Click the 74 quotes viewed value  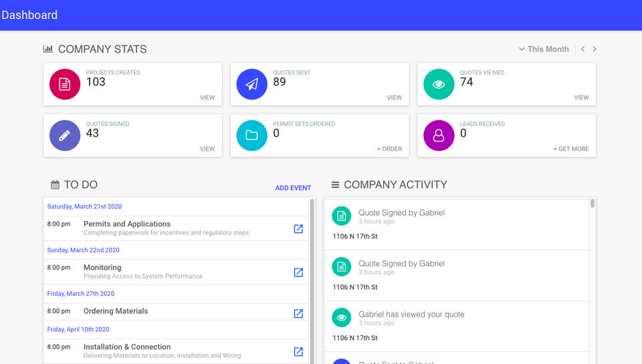point(466,81)
